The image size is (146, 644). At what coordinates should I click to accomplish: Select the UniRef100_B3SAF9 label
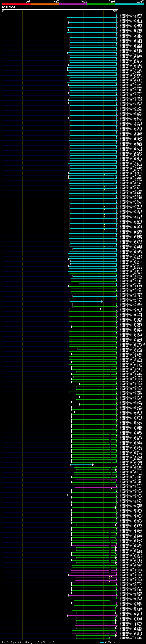pyautogui.click(x=131, y=553)
